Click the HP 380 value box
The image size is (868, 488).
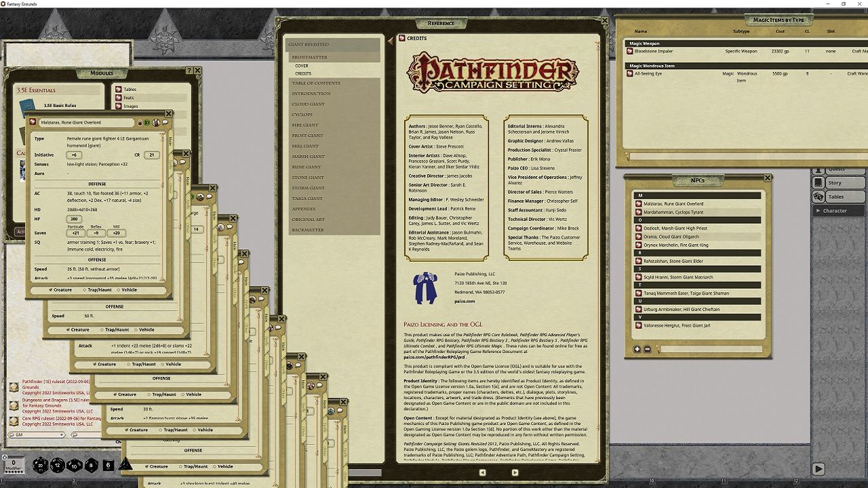(x=75, y=219)
